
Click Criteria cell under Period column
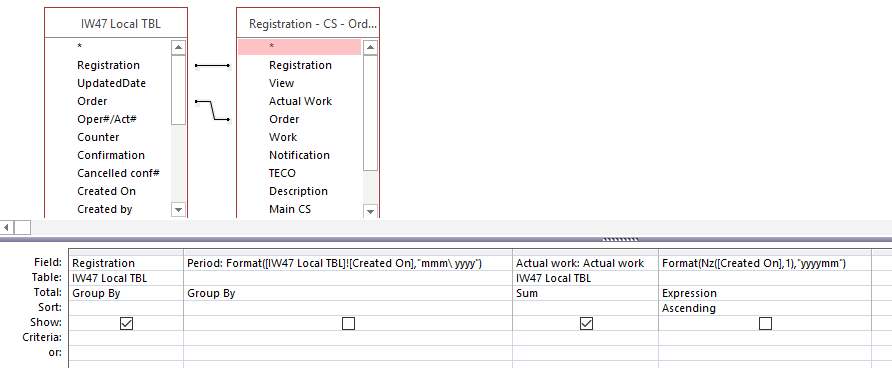tap(348, 338)
